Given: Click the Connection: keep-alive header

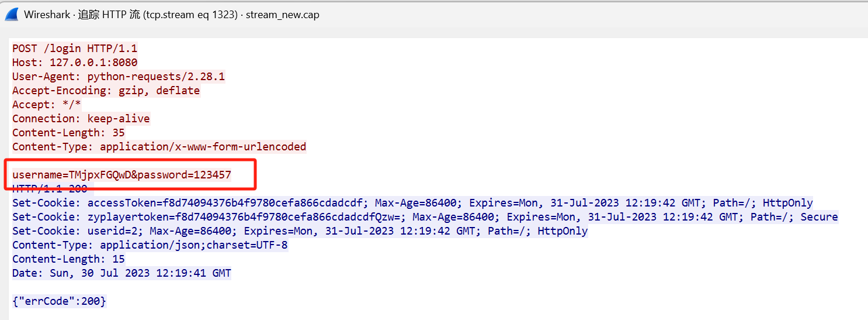Looking at the screenshot, I should (81, 119).
